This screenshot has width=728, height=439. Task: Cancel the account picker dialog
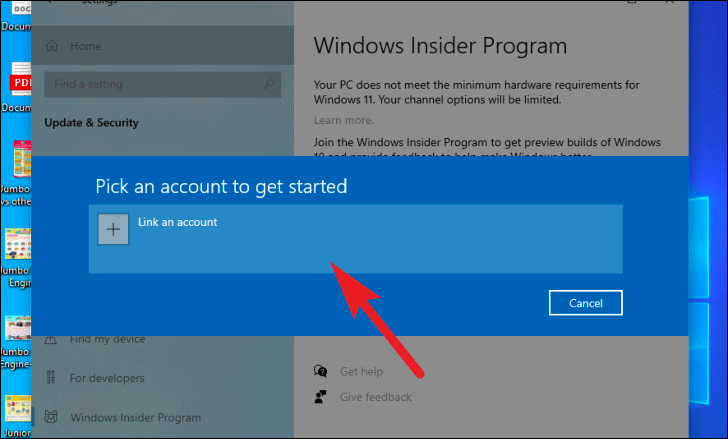[x=585, y=303]
